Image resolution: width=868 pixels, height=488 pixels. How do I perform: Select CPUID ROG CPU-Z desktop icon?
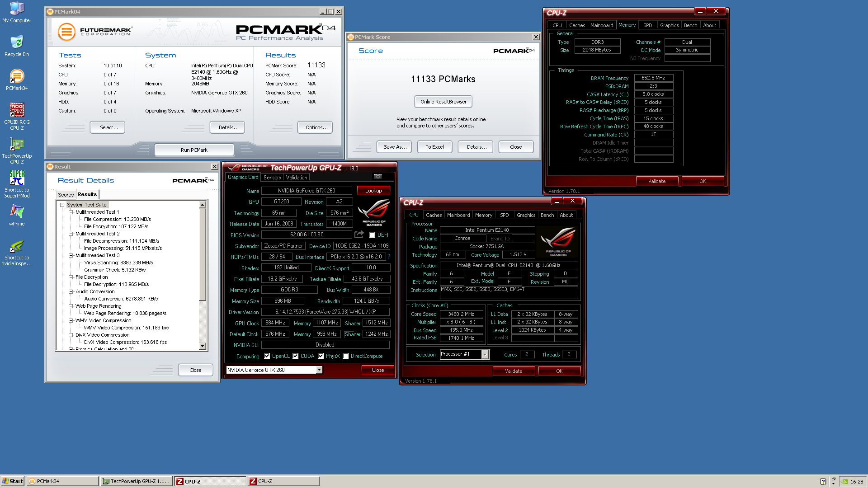point(17,116)
